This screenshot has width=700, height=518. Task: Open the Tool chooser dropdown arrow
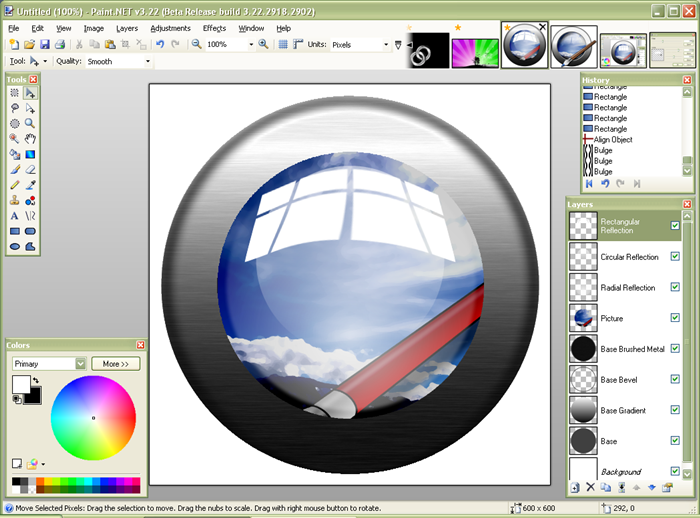pos(45,61)
